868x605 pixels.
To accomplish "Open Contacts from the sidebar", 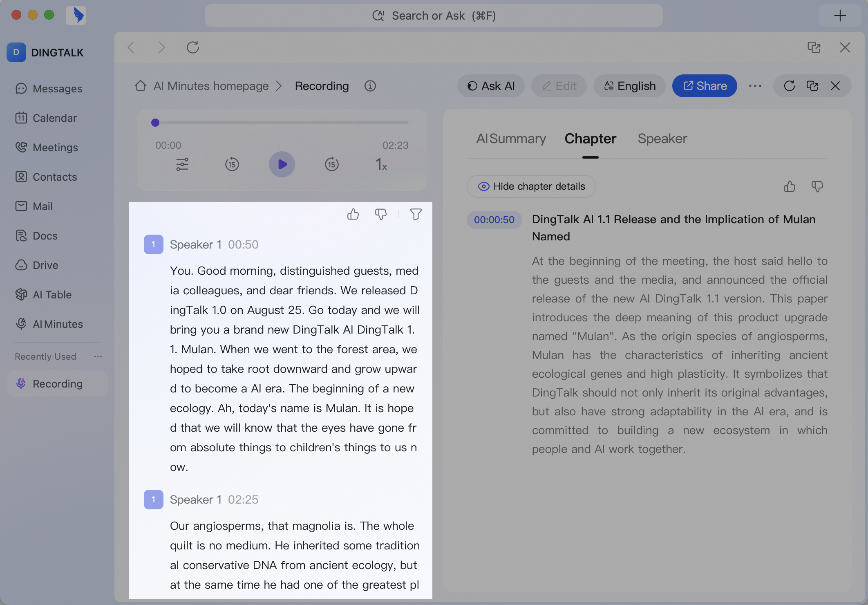I will (x=57, y=177).
